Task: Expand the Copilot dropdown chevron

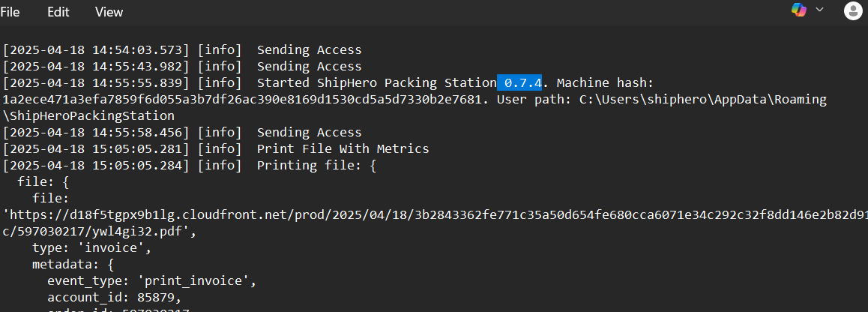Action: [820, 10]
